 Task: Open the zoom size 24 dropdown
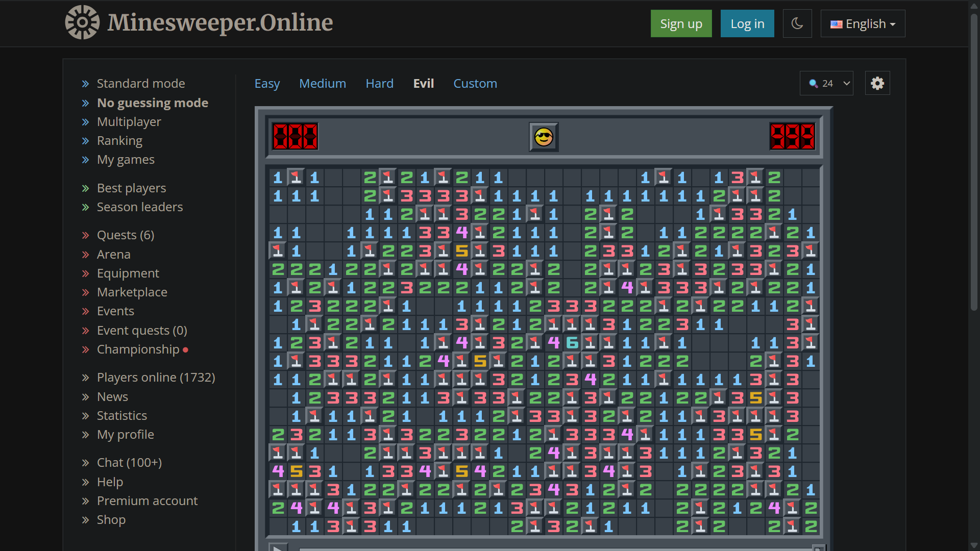click(x=827, y=83)
